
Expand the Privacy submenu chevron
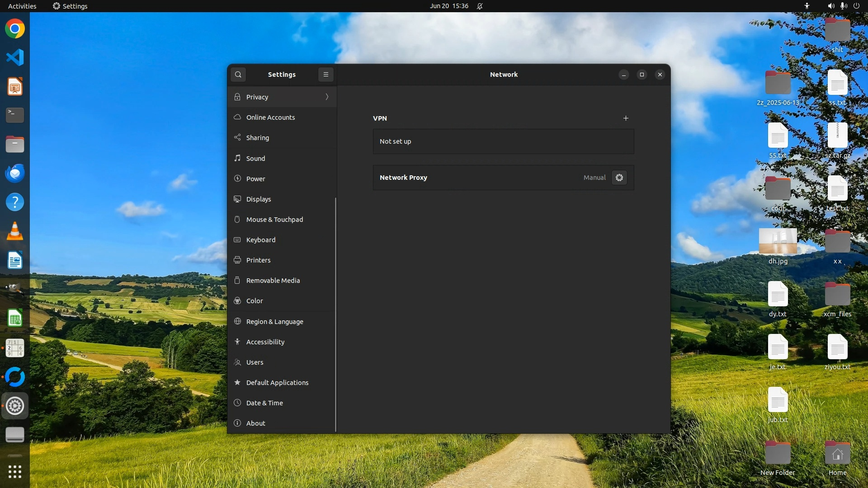[x=327, y=97]
